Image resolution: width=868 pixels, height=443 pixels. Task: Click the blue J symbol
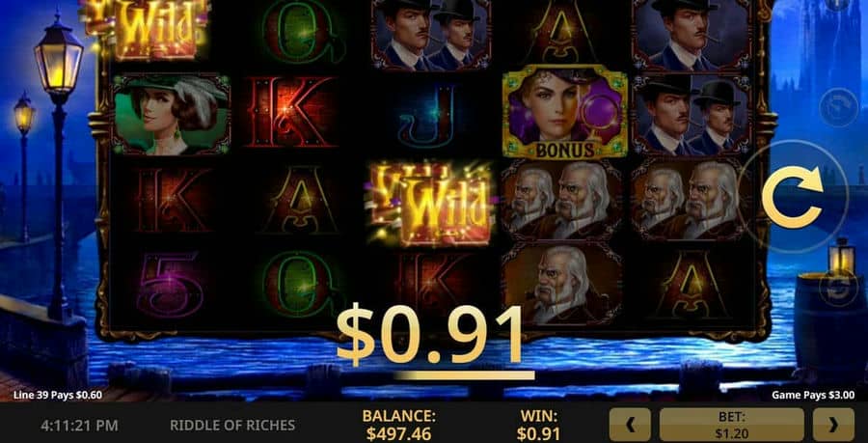tap(427, 116)
